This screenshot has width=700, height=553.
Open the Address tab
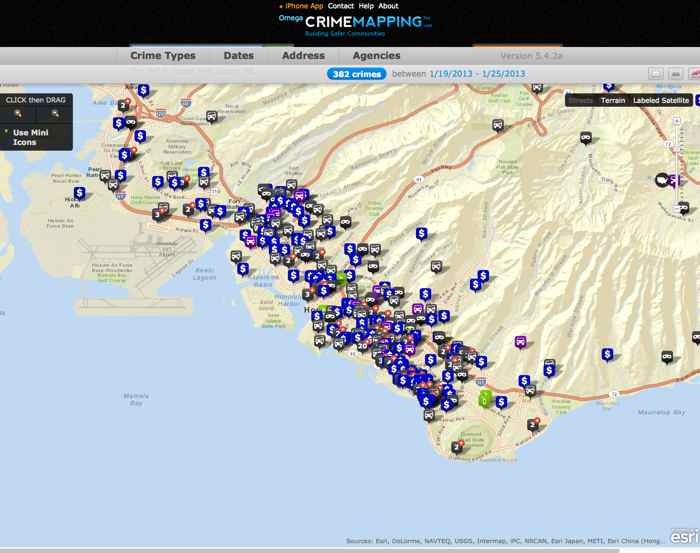pos(303,56)
